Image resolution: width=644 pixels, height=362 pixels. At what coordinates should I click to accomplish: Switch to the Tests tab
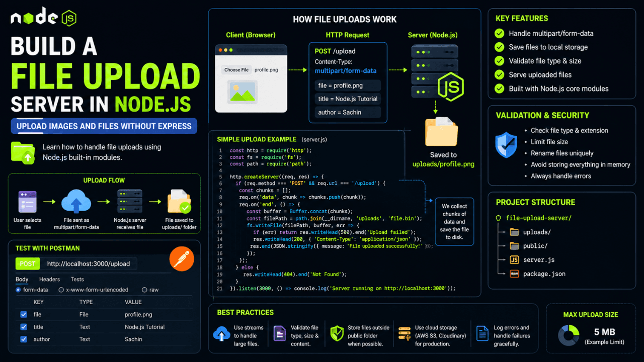coord(77,279)
